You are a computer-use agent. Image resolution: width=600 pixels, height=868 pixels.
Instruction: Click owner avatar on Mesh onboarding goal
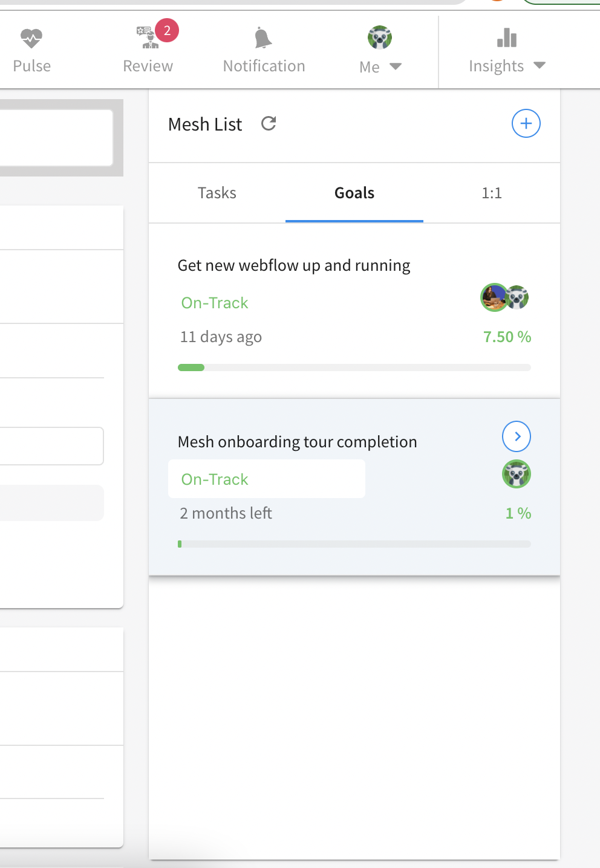pos(517,474)
